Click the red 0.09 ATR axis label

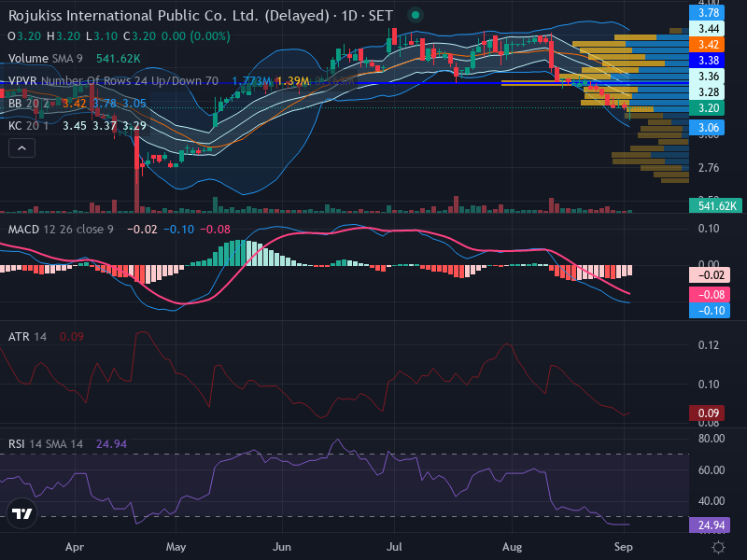tap(707, 413)
